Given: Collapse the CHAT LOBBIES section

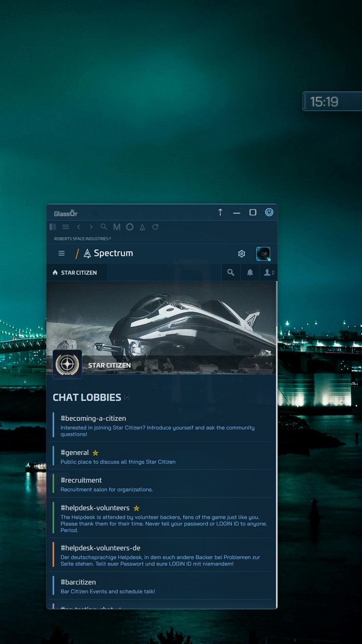Looking at the screenshot, I should [x=127, y=398].
